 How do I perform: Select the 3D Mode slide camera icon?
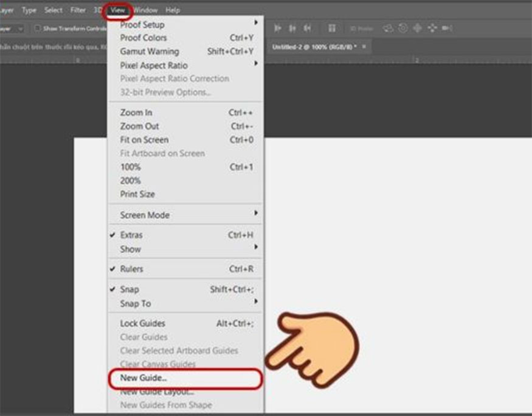tap(432, 27)
